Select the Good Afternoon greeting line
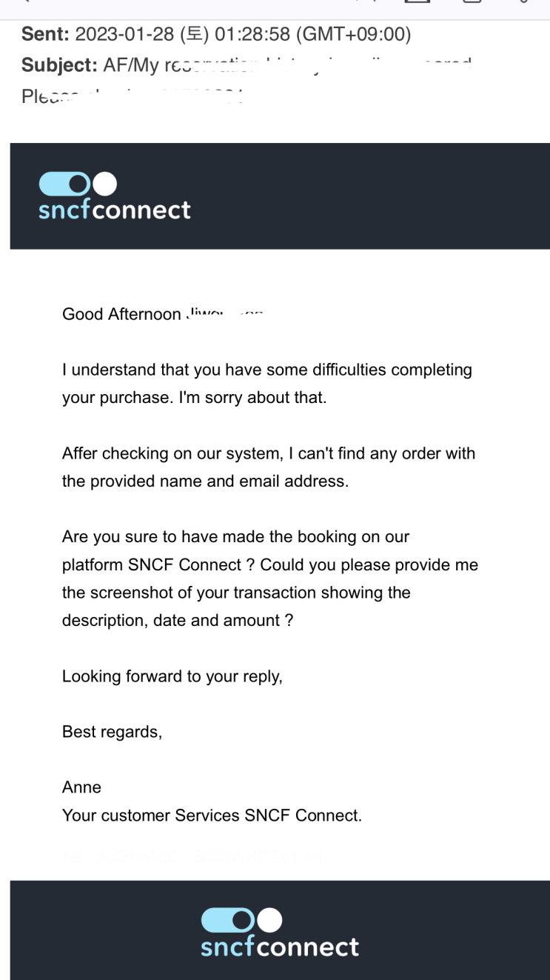This screenshot has height=980, width=550. point(163,314)
